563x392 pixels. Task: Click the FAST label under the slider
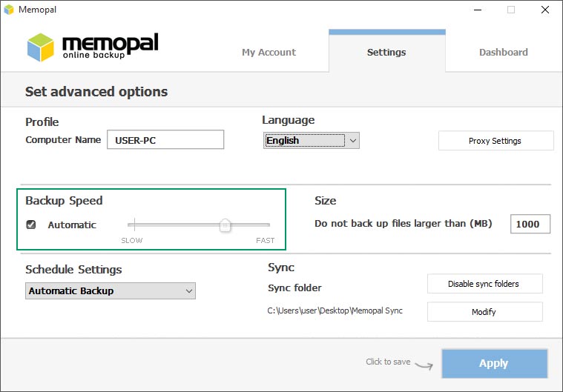pyautogui.click(x=265, y=240)
